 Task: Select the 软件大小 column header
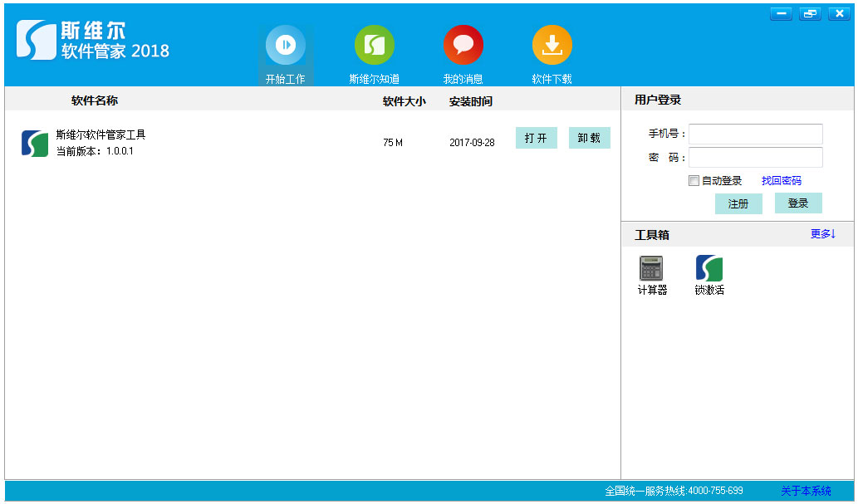pos(404,101)
